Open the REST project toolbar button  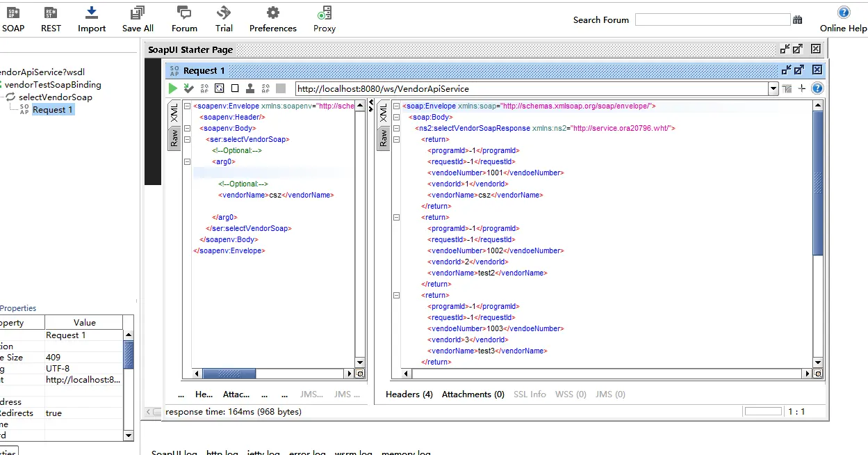[51, 19]
